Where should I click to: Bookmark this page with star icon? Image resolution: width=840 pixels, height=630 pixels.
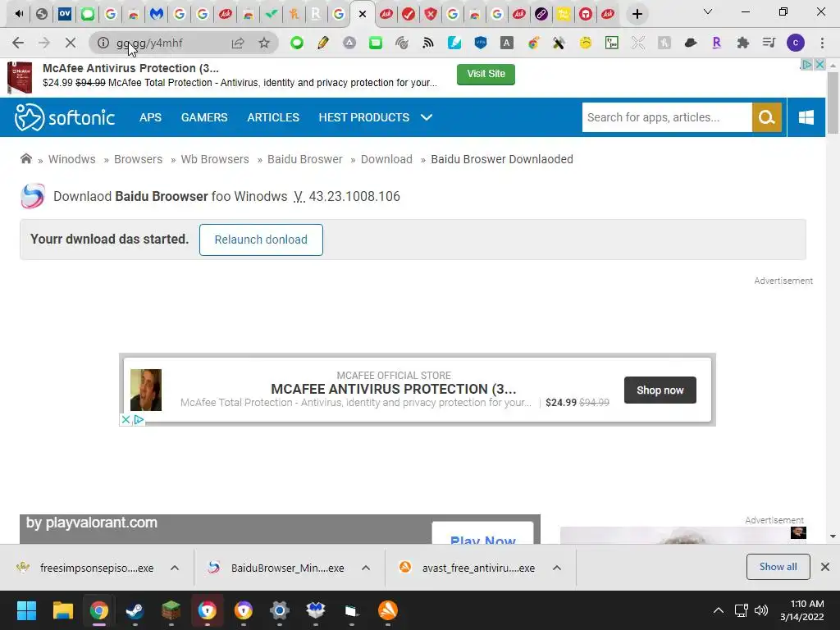(x=264, y=43)
